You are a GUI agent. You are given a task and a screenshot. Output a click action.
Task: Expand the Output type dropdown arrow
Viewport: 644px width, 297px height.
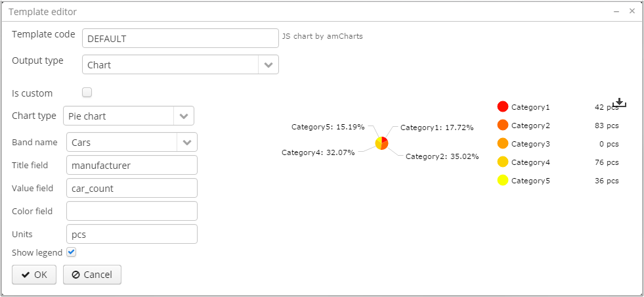(x=268, y=64)
